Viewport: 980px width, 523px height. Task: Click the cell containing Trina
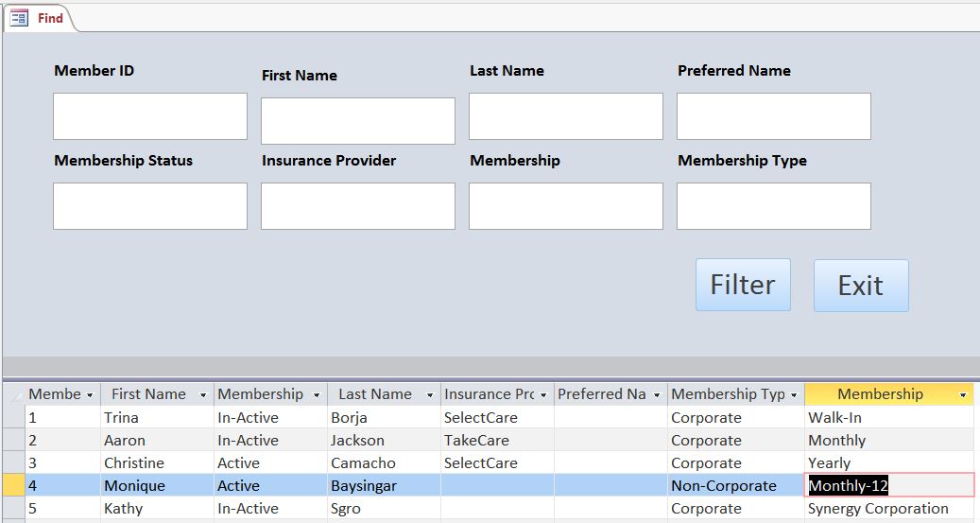(x=157, y=417)
